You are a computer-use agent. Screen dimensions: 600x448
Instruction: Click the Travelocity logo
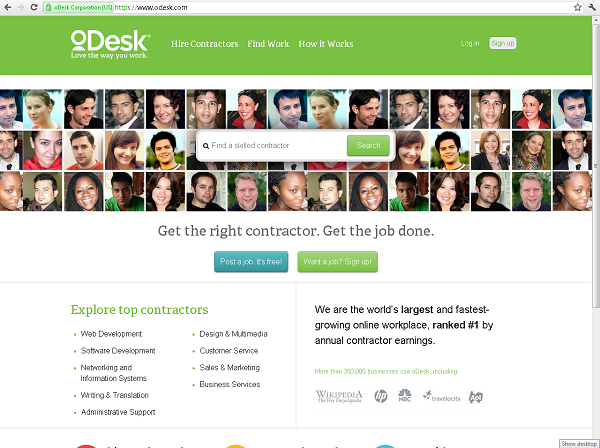click(x=442, y=396)
